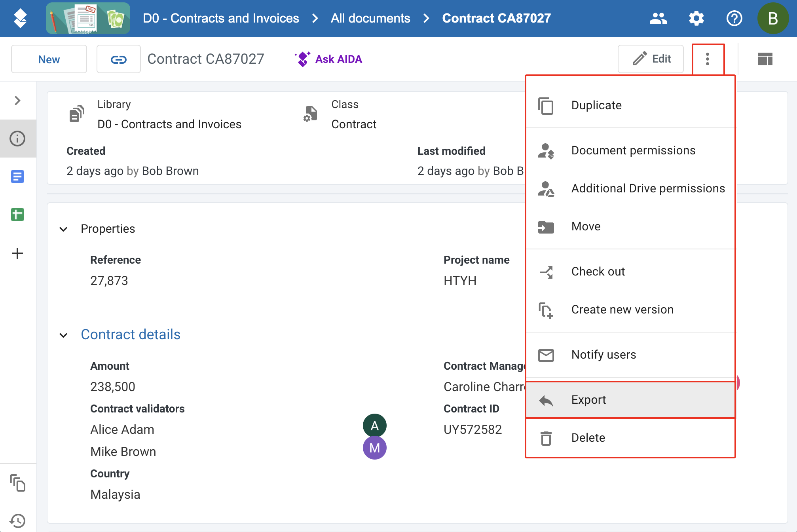Select the info icon in sidebar
The image size is (797, 532).
tap(17, 139)
